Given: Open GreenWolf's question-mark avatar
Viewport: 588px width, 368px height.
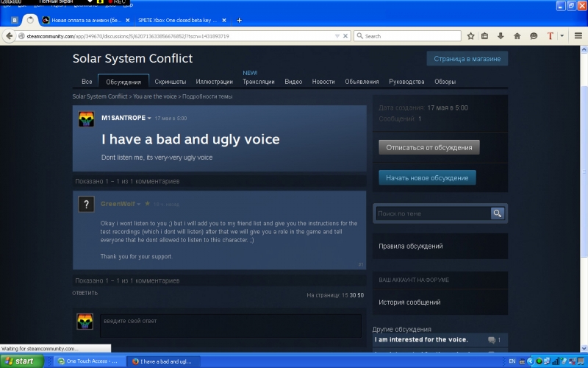Looking at the screenshot, I should tap(86, 205).
